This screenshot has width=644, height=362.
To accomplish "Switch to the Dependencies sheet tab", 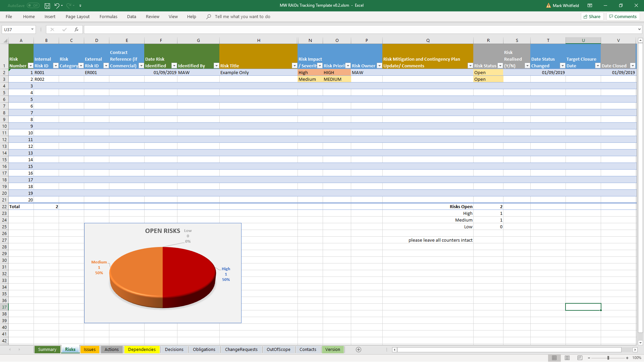I will (142, 350).
